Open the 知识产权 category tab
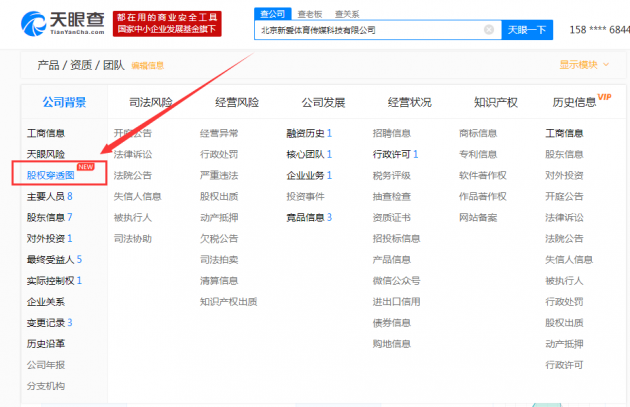Screen dimensions: 630x407 (x=496, y=102)
